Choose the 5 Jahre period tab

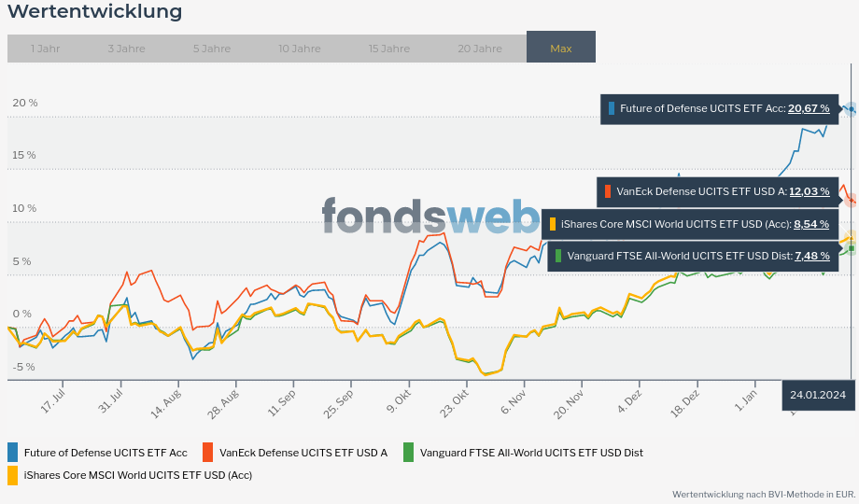212,49
